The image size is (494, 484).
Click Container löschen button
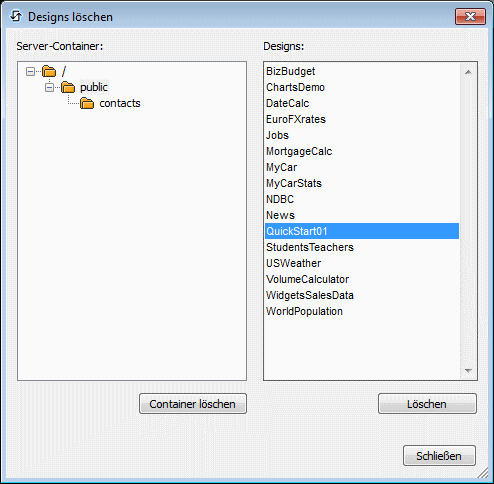tap(193, 404)
